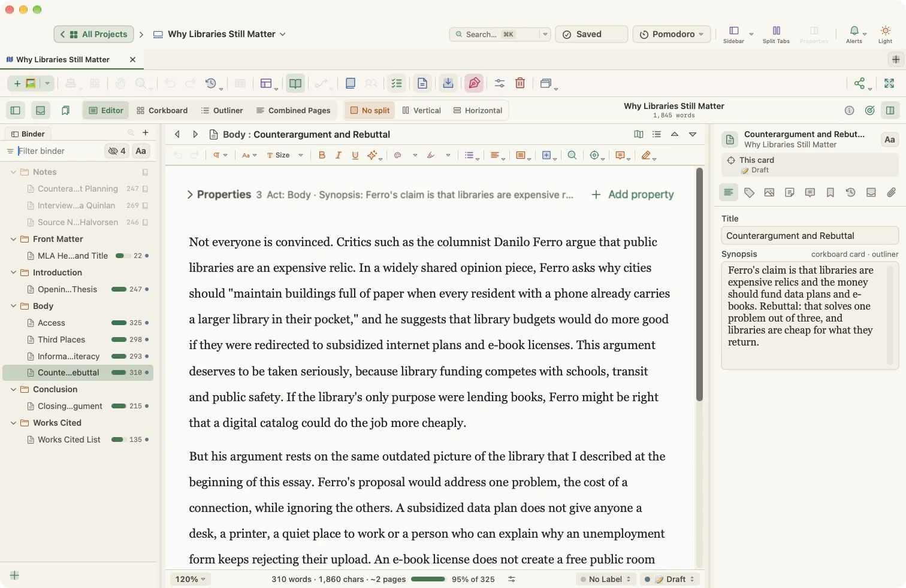Click the Split Tabs button
The image size is (906, 588).
[776, 34]
